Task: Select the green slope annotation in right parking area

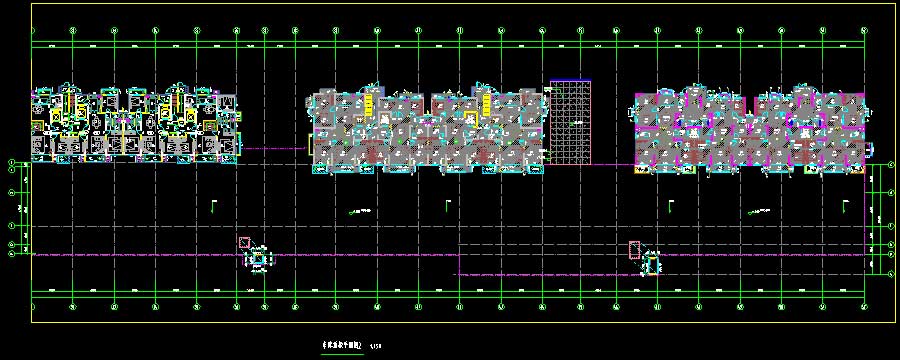Action: pos(761,212)
